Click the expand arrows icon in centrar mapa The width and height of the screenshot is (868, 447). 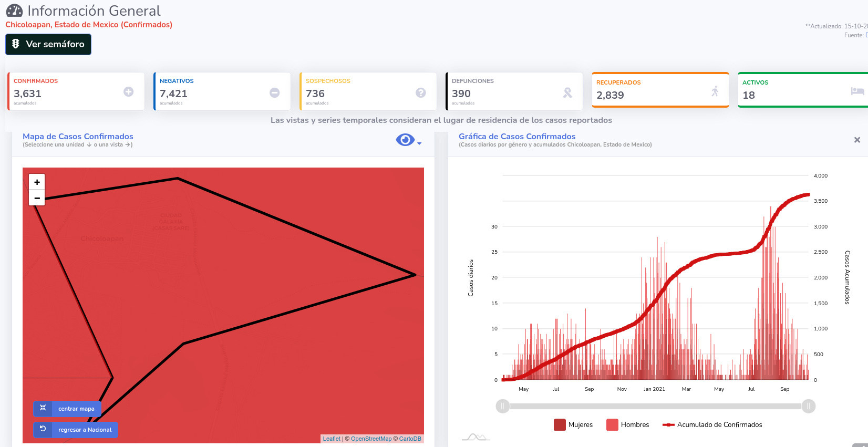[x=43, y=408]
